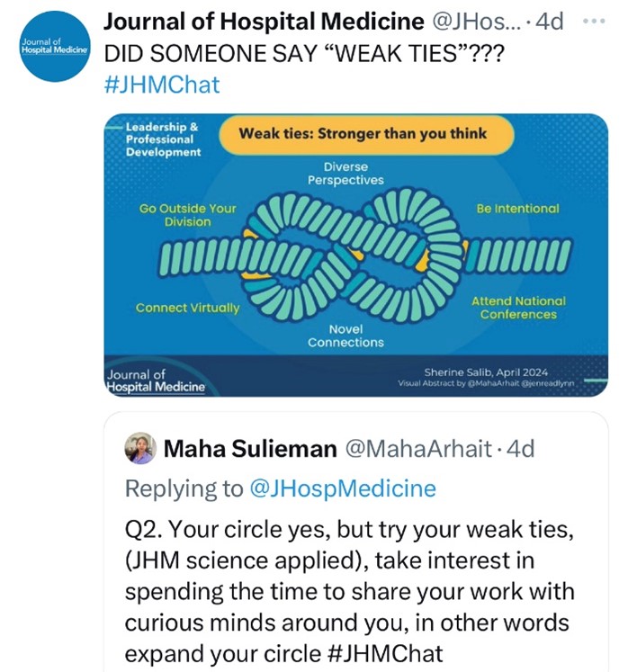Follow the #JHMChat hashtag under the main tweet
Image resolution: width=628 pixels, height=672 pixels.
pyautogui.click(x=162, y=85)
